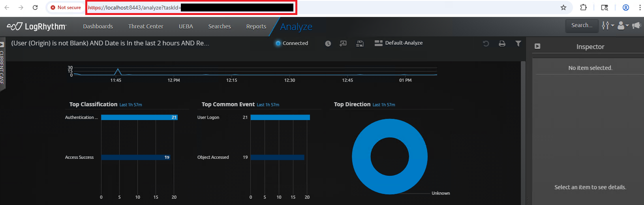644x205 pixels.
Task: Click the save layout floppy icon
Action: pyautogui.click(x=360, y=43)
